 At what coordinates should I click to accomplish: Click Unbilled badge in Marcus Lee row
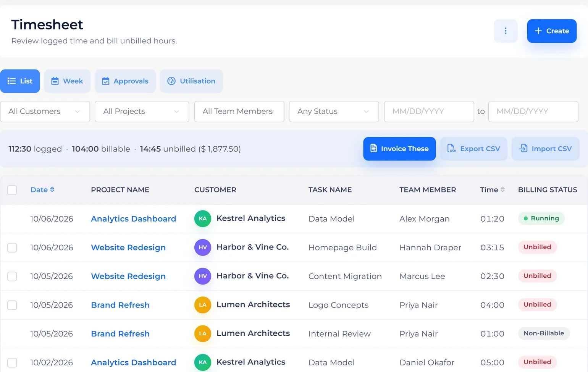[x=537, y=276]
